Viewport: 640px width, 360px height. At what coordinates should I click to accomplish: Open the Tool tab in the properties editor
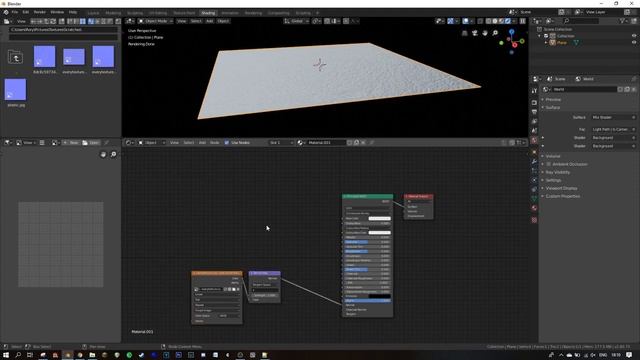click(x=534, y=91)
